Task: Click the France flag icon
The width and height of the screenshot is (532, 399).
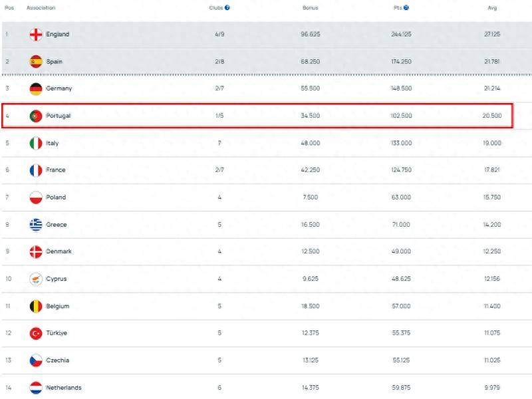Action: pos(36,170)
